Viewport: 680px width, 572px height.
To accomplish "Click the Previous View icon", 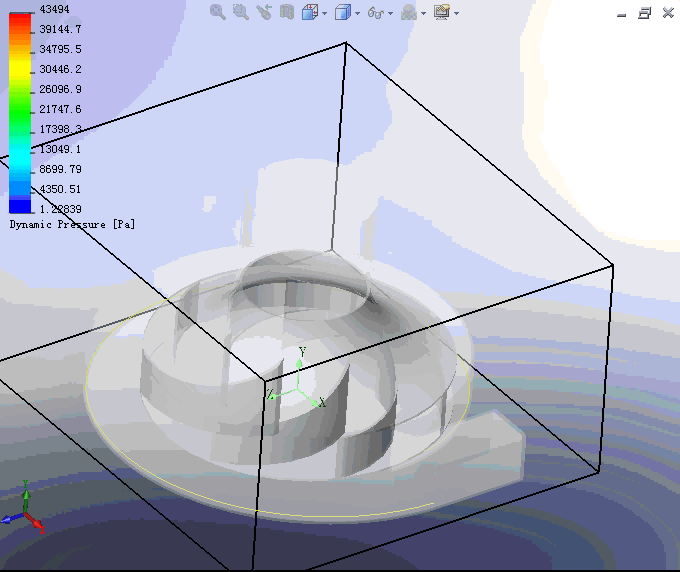I will 264,12.
